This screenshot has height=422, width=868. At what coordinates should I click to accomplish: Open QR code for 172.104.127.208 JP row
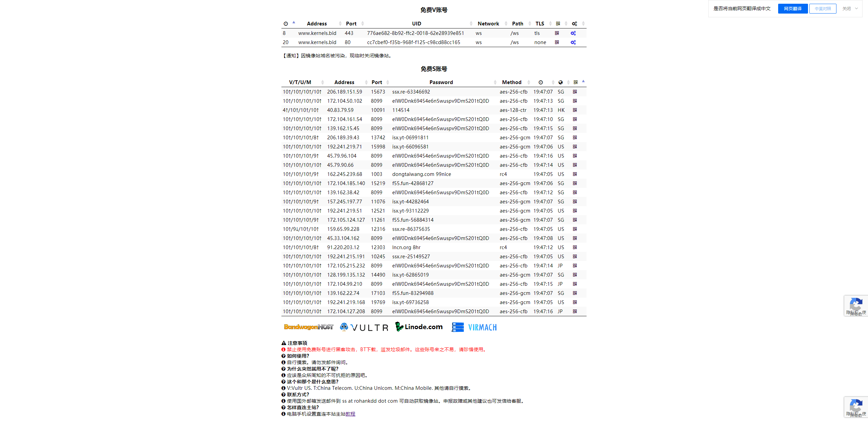[575, 312]
